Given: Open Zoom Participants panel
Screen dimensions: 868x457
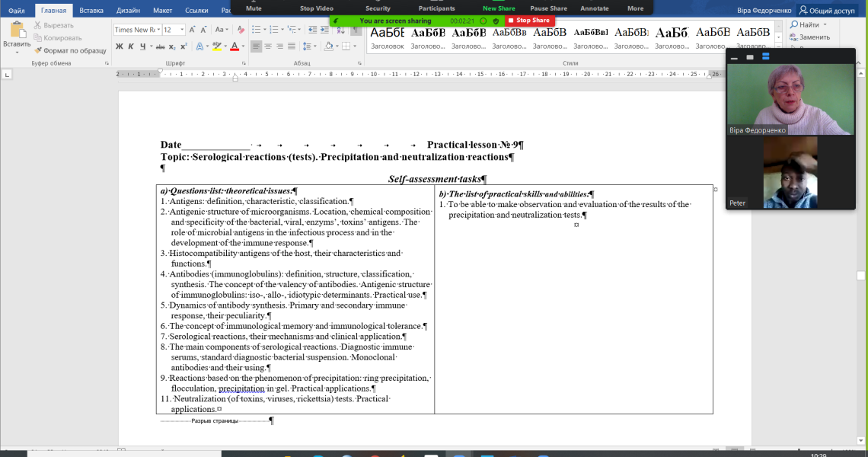Looking at the screenshot, I should tap(437, 8).
